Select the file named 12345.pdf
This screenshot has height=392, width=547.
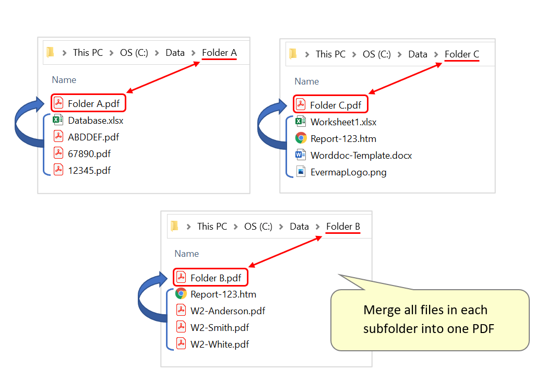(x=89, y=170)
